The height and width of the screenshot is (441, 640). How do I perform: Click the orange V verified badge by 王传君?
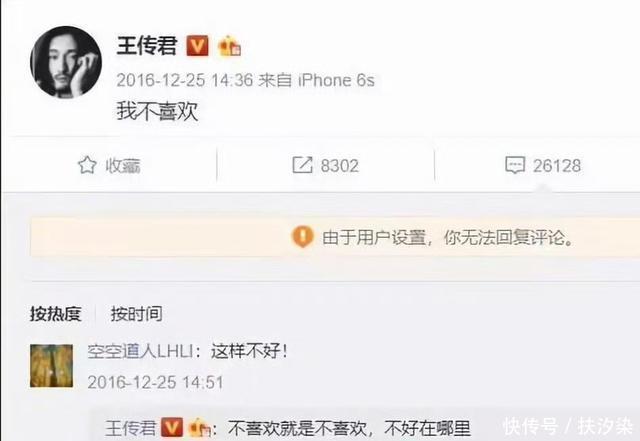tap(198, 45)
